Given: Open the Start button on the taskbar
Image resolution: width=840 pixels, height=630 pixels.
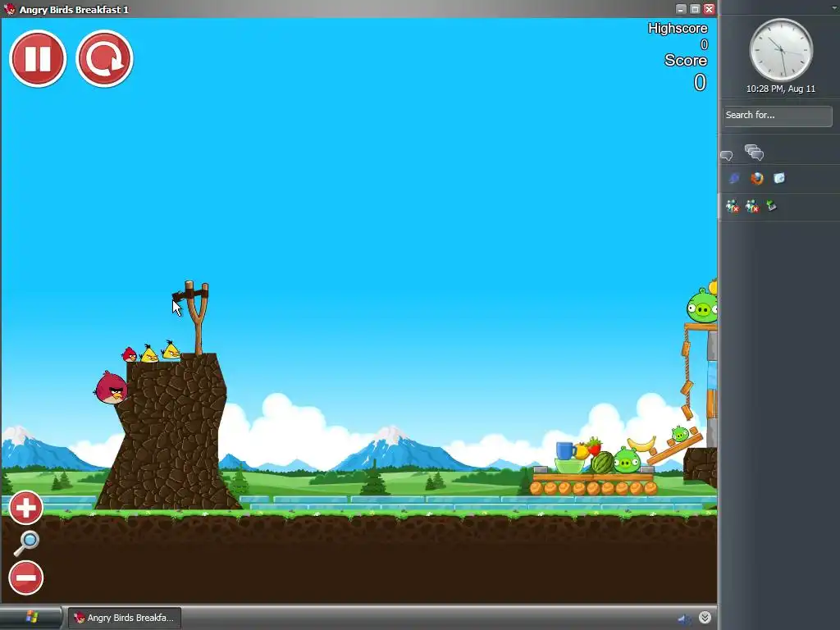Looking at the screenshot, I should pyautogui.click(x=31, y=617).
